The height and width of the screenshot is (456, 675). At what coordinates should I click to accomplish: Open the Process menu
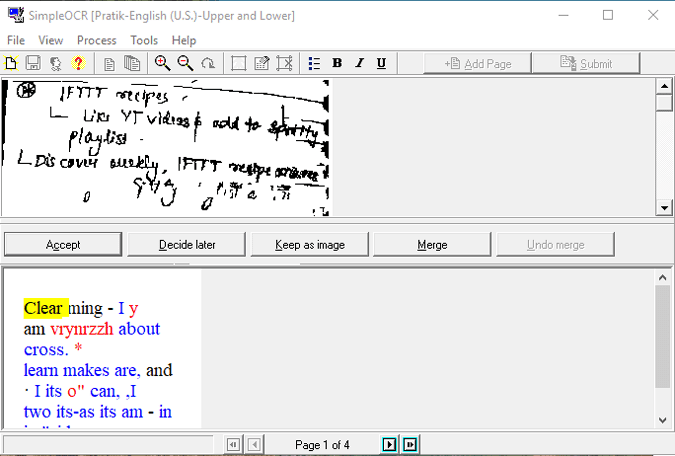[x=96, y=40]
